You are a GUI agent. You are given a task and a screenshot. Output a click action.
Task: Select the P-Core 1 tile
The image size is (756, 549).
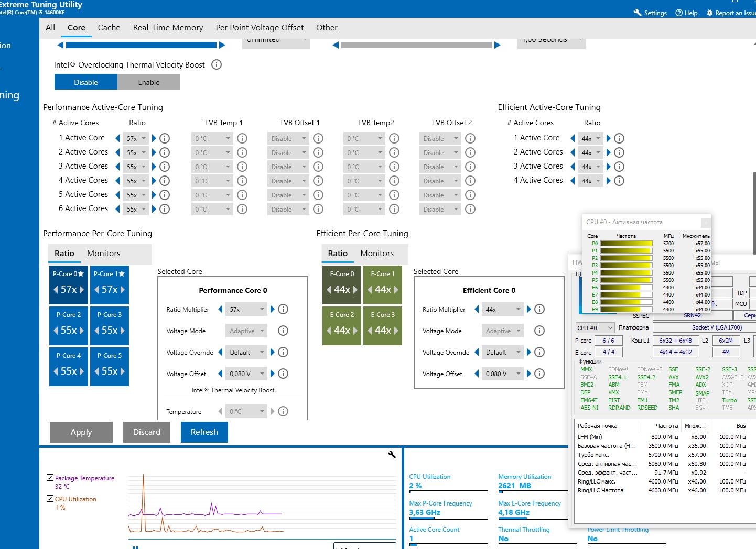(x=110, y=284)
